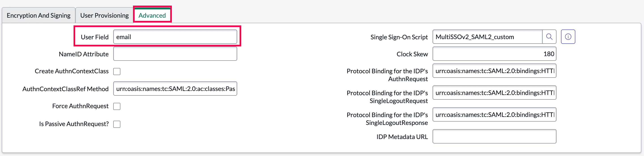
Task: Click the Clock Skew label
Action: point(412,54)
